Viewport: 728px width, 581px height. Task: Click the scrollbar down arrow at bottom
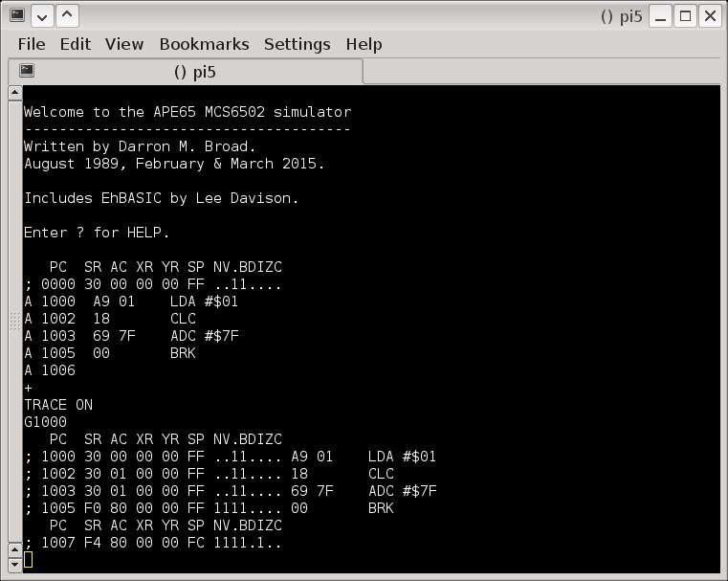click(15, 565)
